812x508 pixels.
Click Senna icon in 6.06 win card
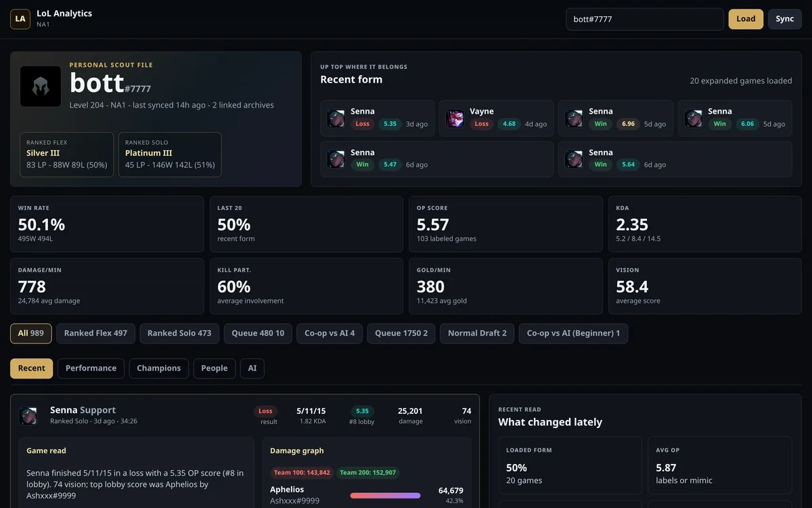(694, 119)
